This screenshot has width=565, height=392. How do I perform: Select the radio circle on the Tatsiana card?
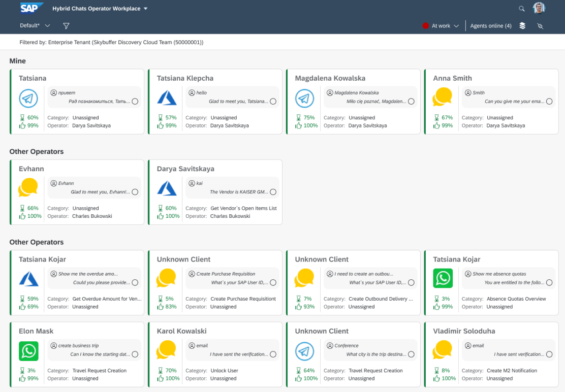(x=135, y=102)
